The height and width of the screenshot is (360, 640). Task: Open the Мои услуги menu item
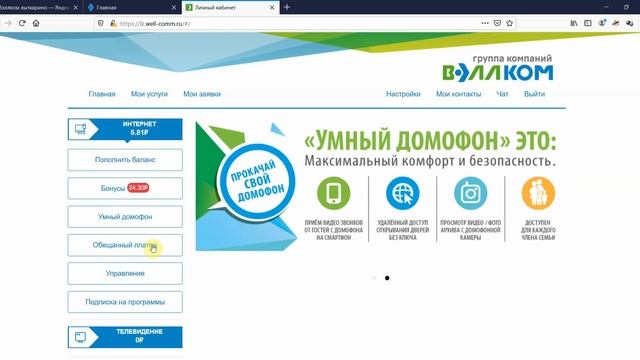coord(149,94)
